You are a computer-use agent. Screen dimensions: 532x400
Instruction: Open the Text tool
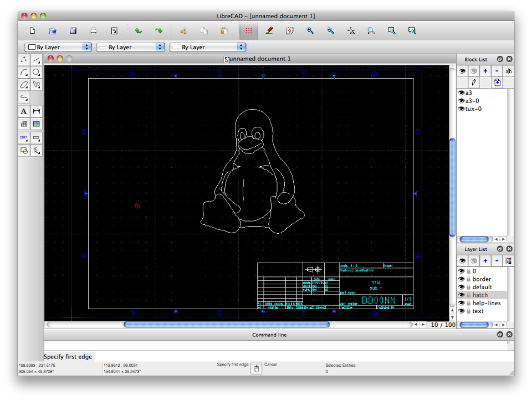23,111
